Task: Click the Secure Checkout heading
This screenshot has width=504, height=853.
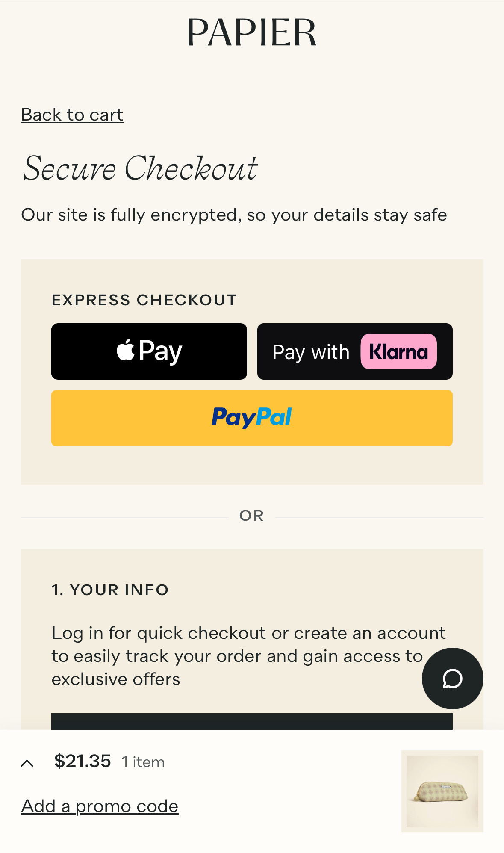Action: (140, 168)
